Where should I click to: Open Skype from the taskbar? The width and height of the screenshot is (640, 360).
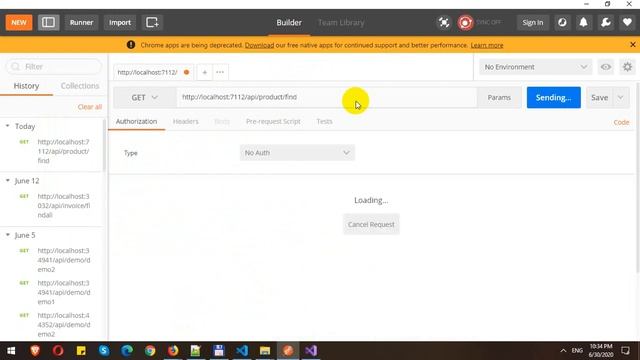click(x=104, y=351)
